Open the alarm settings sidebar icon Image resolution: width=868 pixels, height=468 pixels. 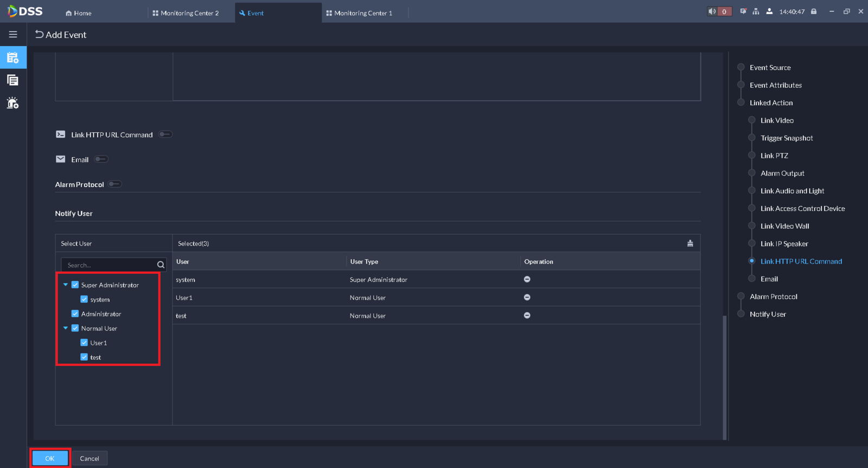[x=13, y=103]
